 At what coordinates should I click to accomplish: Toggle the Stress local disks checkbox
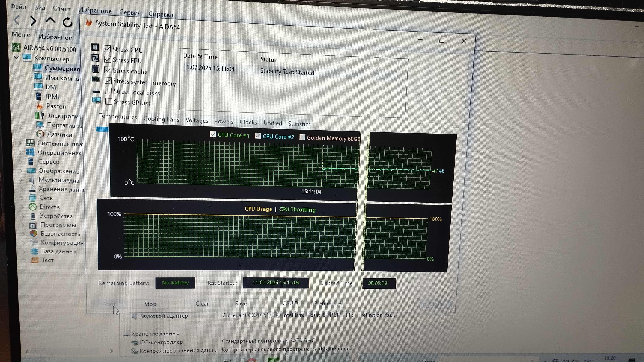coord(108,91)
